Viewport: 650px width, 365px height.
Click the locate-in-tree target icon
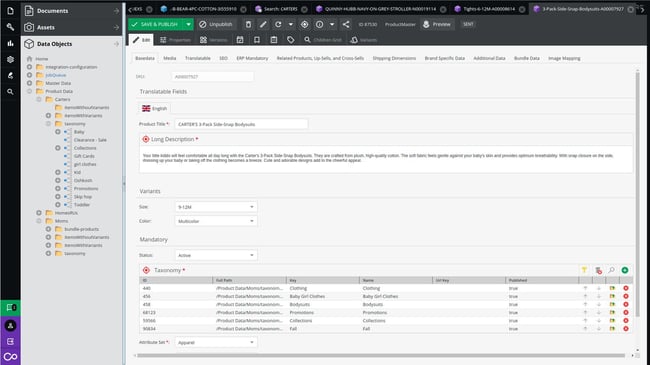tap(304, 24)
